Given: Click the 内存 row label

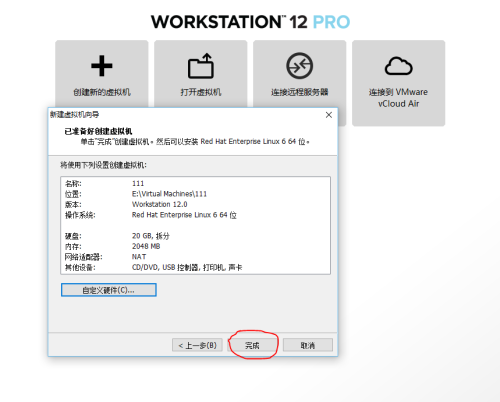Looking at the screenshot, I should 73,246.
